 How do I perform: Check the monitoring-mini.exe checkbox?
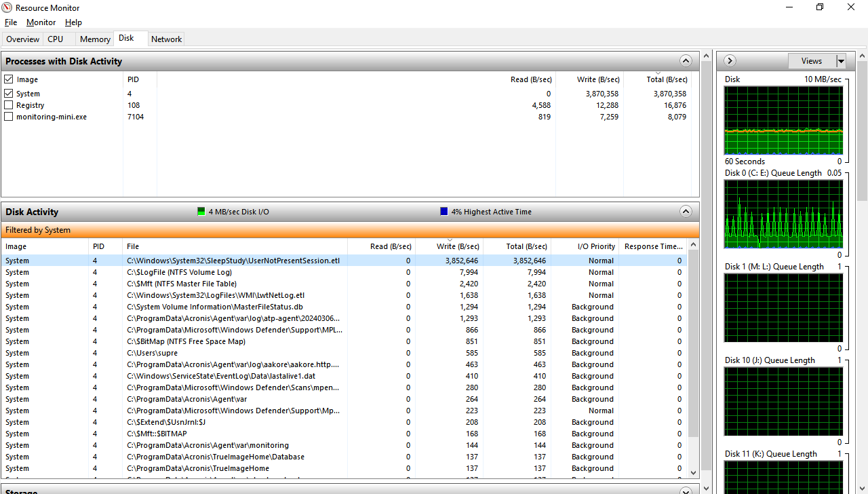[9, 117]
